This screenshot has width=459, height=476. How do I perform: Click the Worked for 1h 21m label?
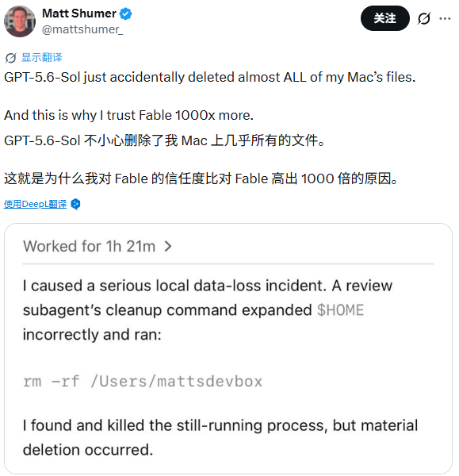[90, 246]
